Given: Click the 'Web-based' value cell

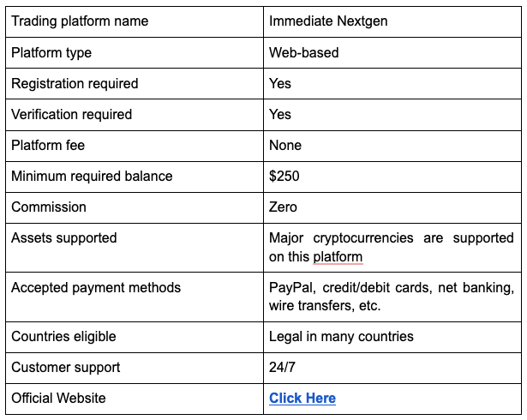Looking at the screenshot, I should [x=304, y=52].
